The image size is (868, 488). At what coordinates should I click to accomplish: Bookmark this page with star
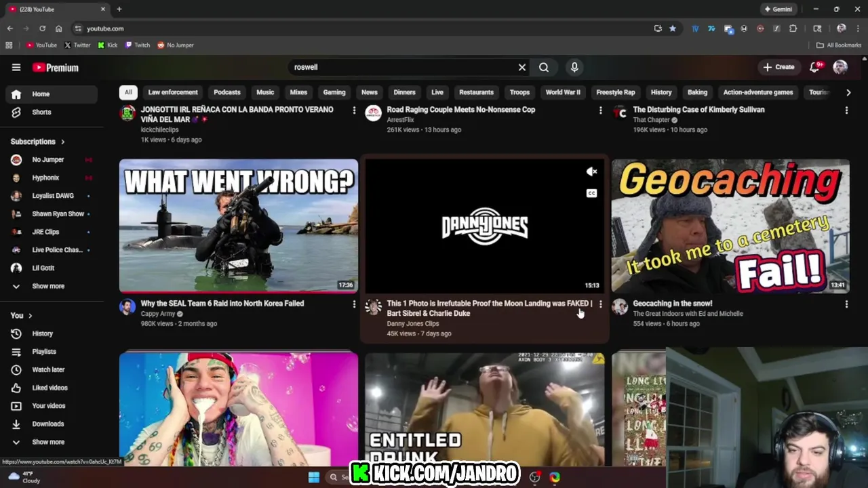coord(673,28)
